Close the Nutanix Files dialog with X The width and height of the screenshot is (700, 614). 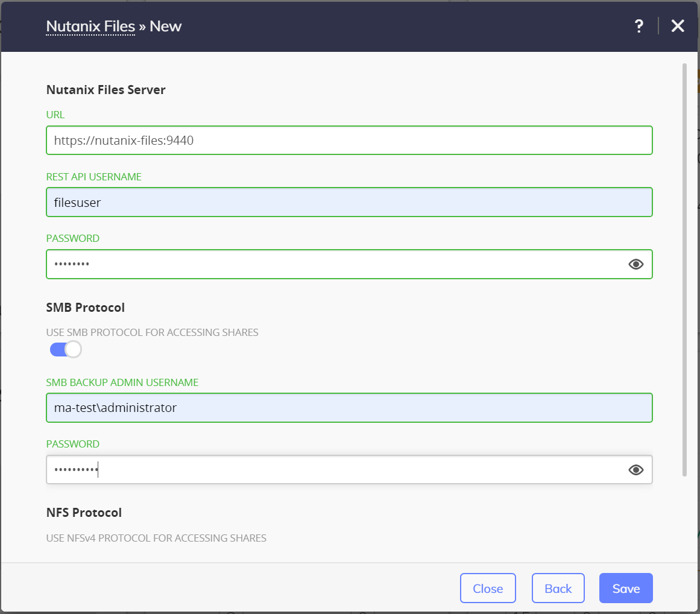click(x=678, y=26)
